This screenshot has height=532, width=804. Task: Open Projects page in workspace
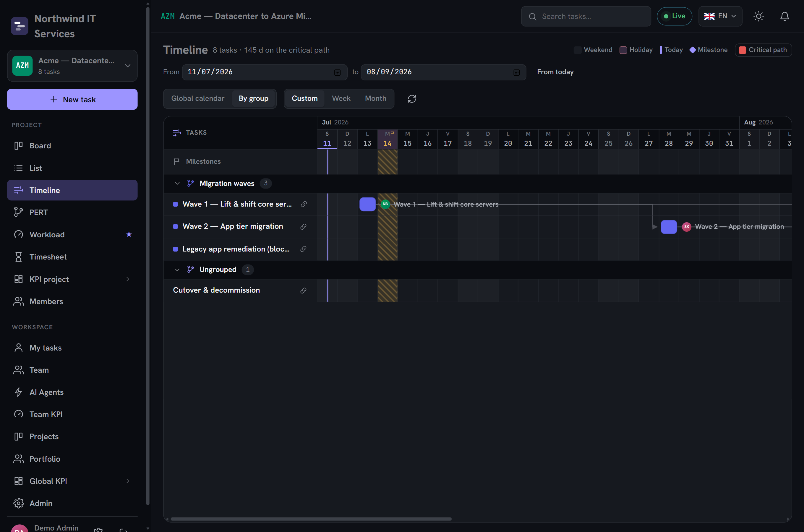click(72, 436)
